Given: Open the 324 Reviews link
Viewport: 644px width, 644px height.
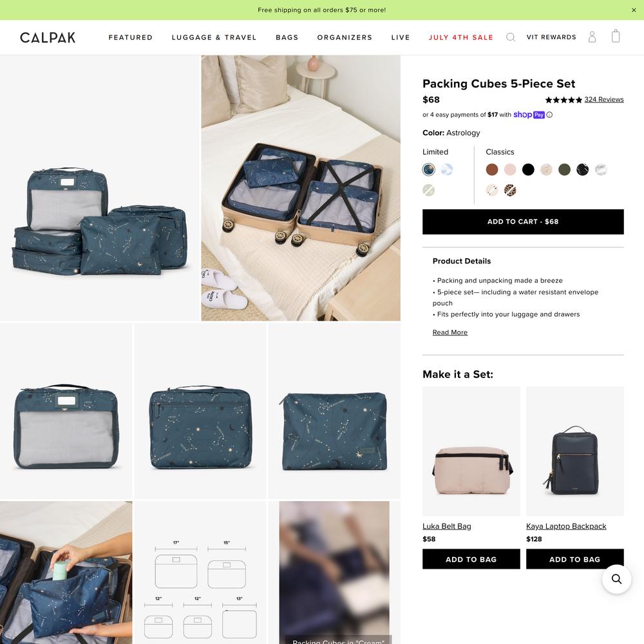Looking at the screenshot, I should (604, 99).
